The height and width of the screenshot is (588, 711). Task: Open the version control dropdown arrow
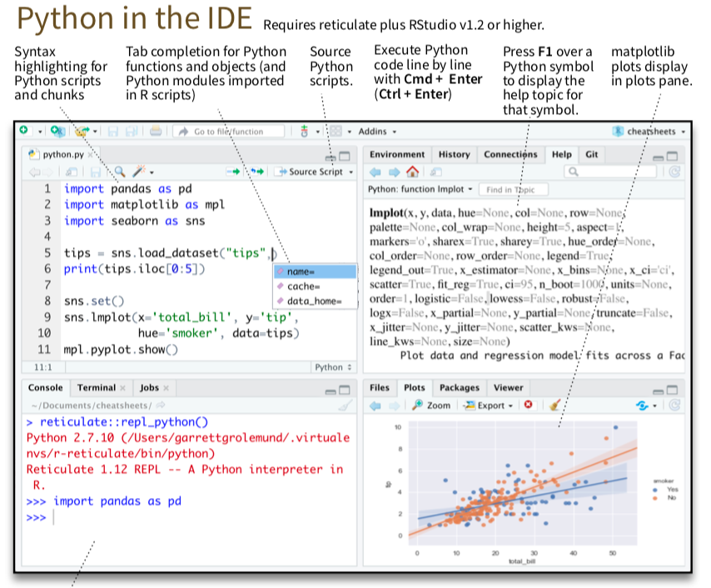pyautogui.click(x=317, y=132)
